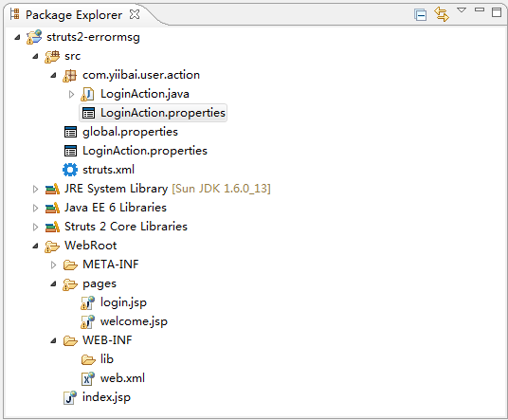
Task: Expand JRE System Library entry
Action: [x=35, y=189]
